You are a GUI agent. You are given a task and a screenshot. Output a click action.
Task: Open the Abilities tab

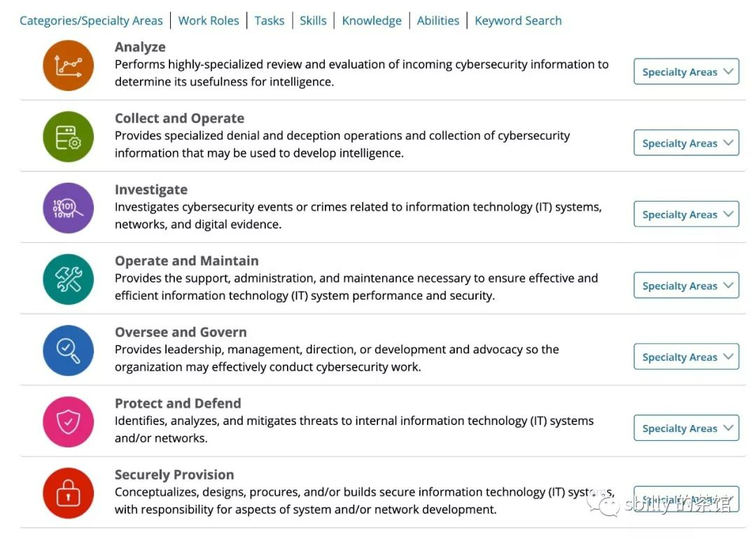point(438,20)
